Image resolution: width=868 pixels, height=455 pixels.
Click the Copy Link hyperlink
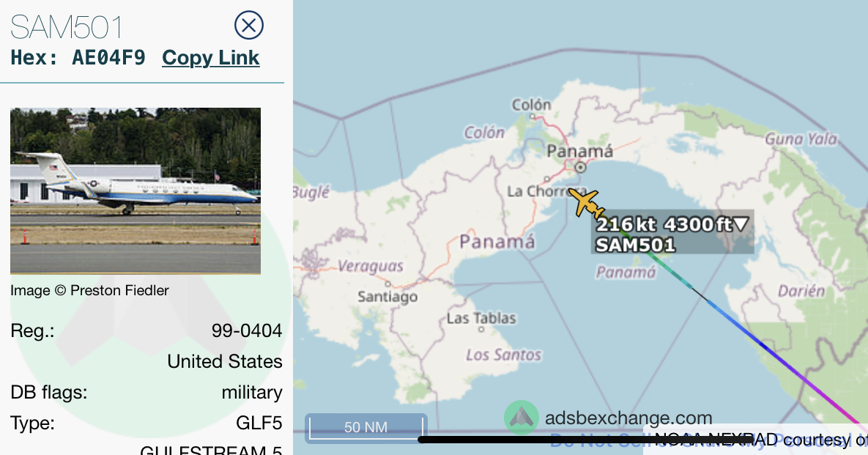click(210, 58)
